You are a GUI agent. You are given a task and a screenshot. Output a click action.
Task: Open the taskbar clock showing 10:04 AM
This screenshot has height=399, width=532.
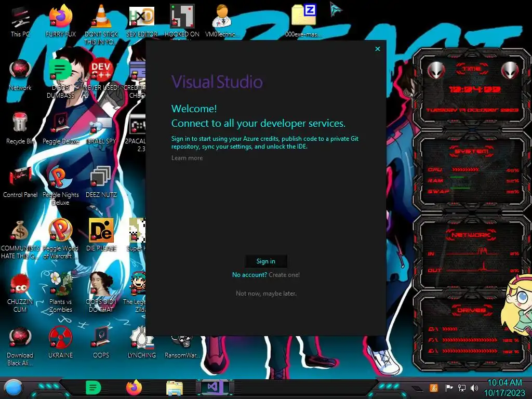point(504,388)
